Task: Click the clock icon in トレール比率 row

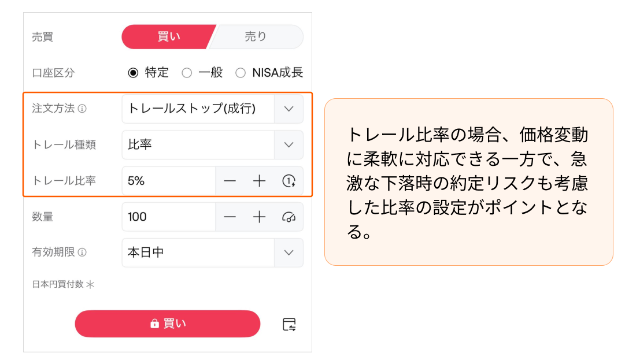Action: 289,181
